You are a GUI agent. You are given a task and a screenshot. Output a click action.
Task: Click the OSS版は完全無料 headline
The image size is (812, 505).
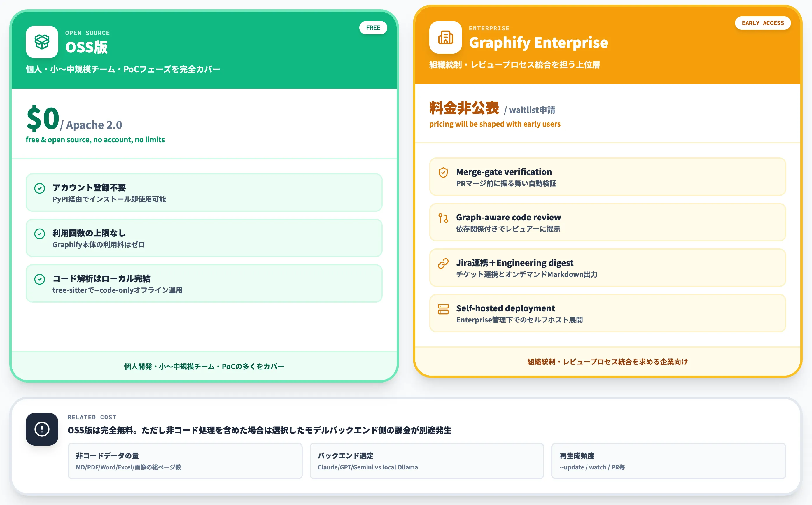pyautogui.click(x=260, y=430)
